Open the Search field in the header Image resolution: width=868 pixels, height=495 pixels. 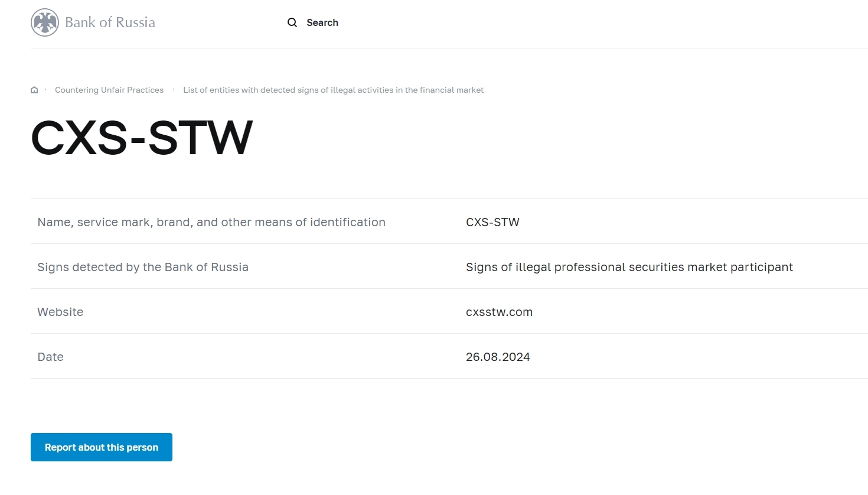313,22
